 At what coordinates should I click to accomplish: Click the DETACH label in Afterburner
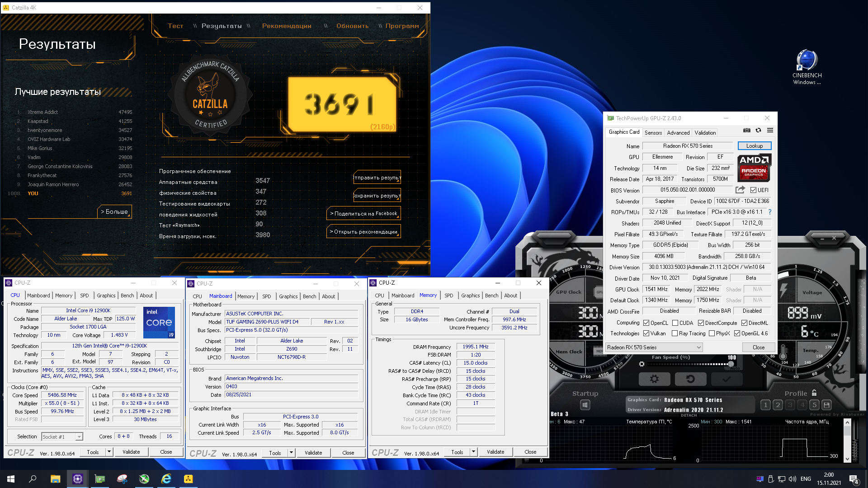pos(689,415)
